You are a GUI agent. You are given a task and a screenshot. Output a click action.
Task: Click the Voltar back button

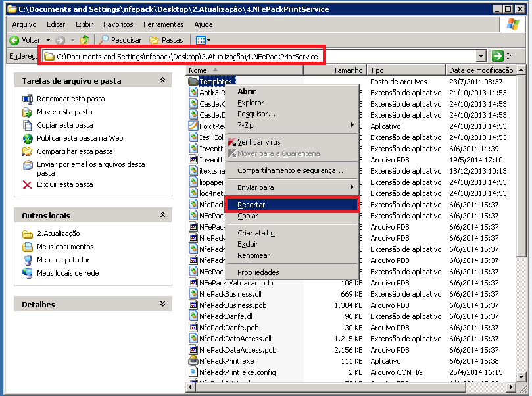(25, 40)
